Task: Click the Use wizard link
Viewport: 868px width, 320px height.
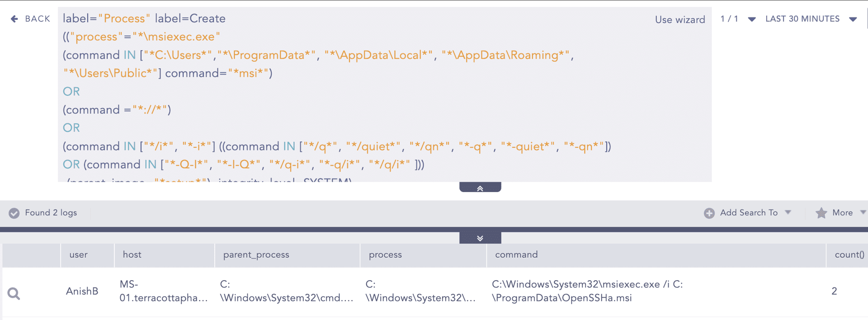Action: (679, 20)
